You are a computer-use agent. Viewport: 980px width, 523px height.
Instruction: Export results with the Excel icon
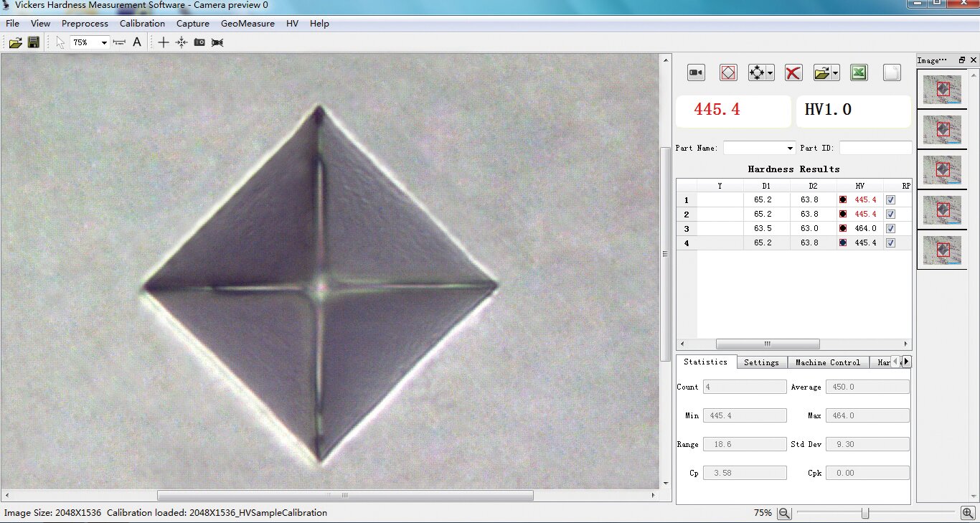pyautogui.click(x=859, y=72)
